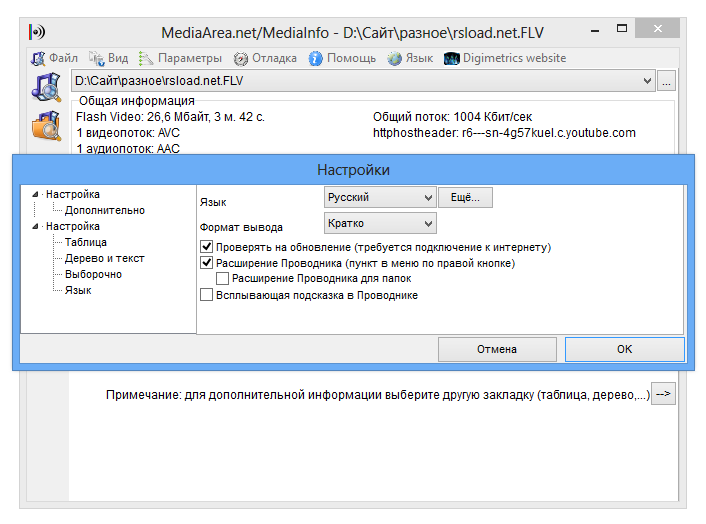Select first Настройка root tree item
The image size is (706, 524).
[x=72, y=194]
